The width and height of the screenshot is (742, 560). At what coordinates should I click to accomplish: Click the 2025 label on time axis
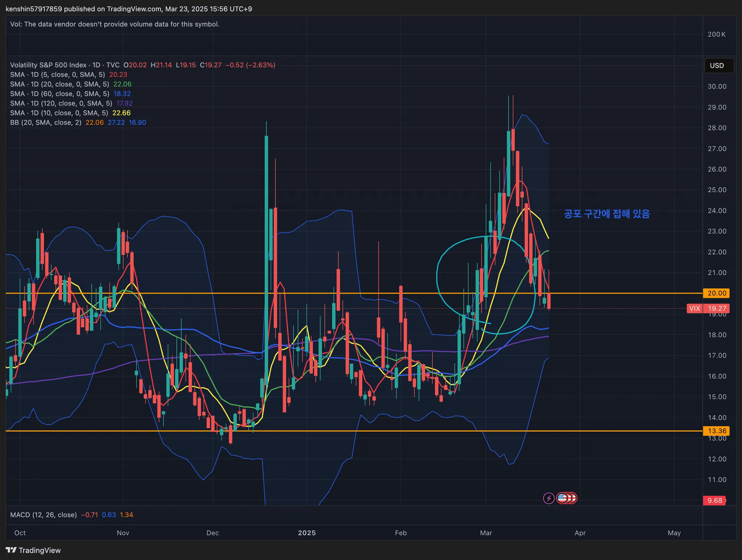pyautogui.click(x=307, y=533)
